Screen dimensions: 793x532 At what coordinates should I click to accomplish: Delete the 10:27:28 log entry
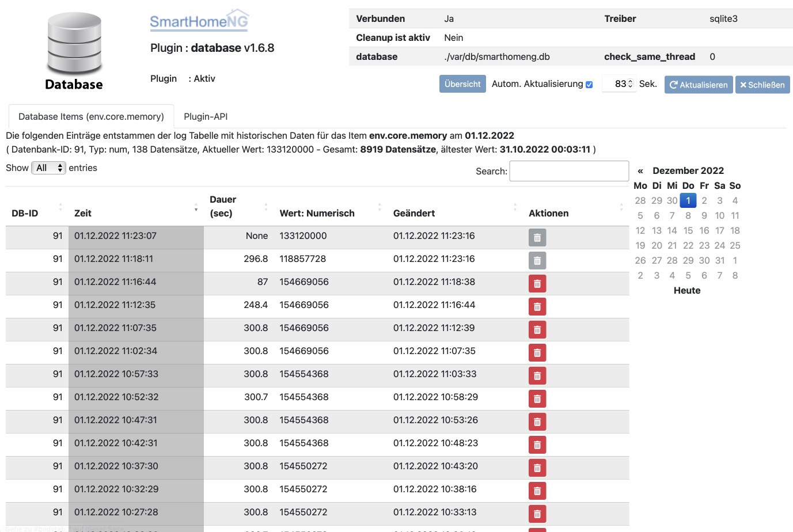coord(537,514)
